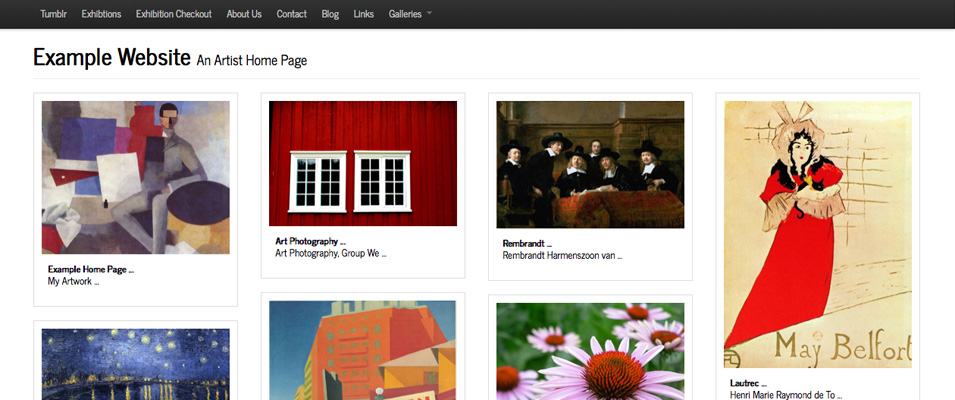The image size is (955, 400).
Task: Open the pink coneflower photo thumbnail
Action: point(590,351)
